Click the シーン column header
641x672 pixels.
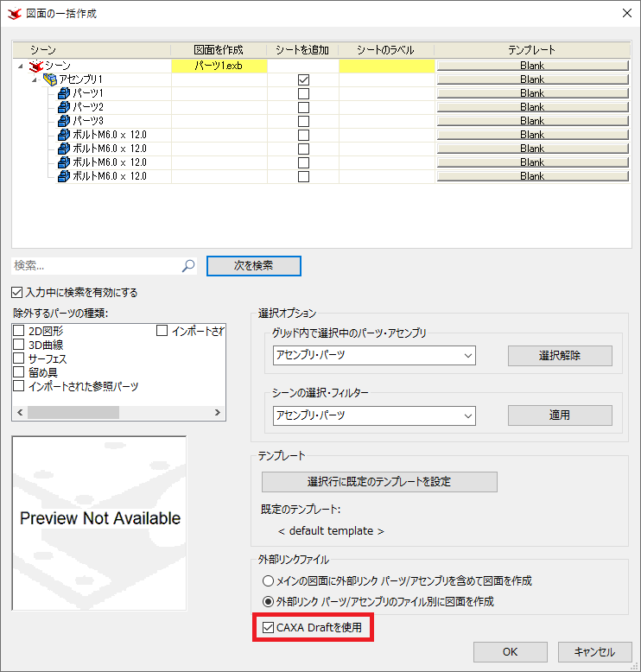92,50
